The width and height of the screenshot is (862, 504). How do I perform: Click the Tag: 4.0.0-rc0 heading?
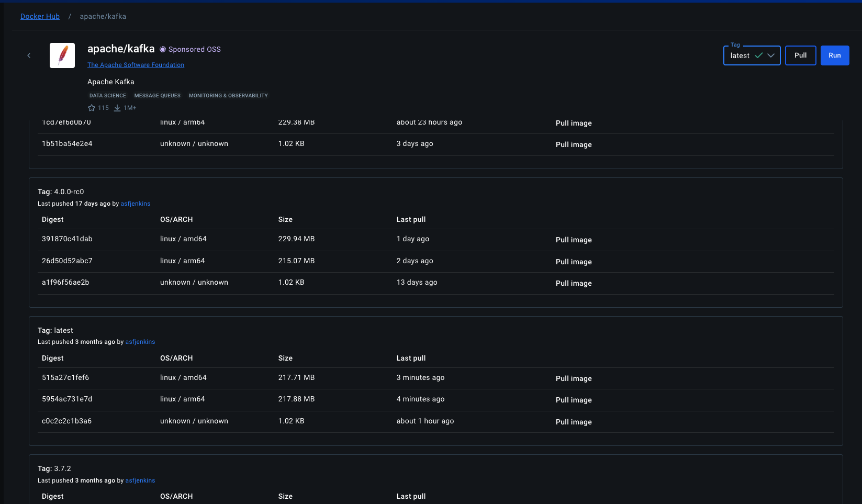61,192
